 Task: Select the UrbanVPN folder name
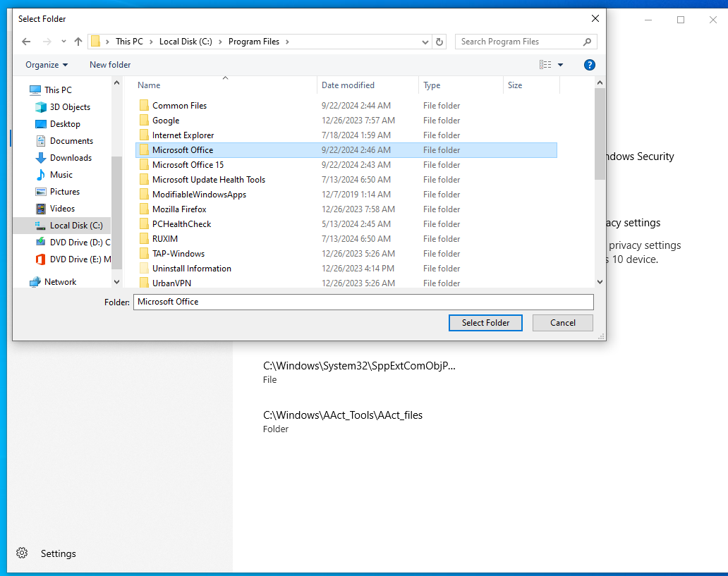pos(172,283)
